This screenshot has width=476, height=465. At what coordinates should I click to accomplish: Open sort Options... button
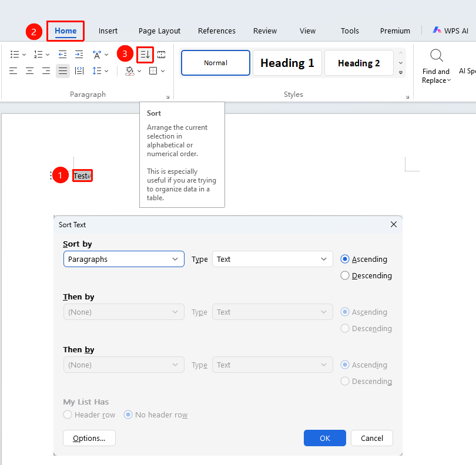pyautogui.click(x=89, y=438)
